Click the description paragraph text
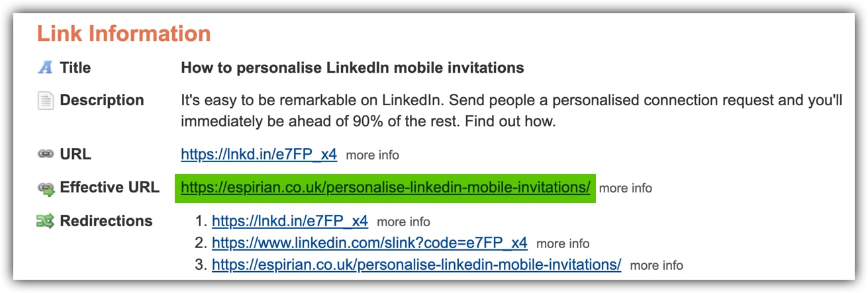The image size is (868, 293). tap(511, 110)
